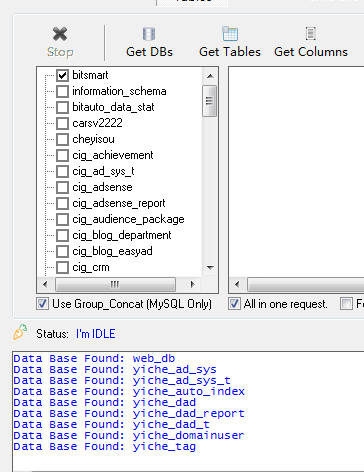Select the cig_adsense tree item

102,187
